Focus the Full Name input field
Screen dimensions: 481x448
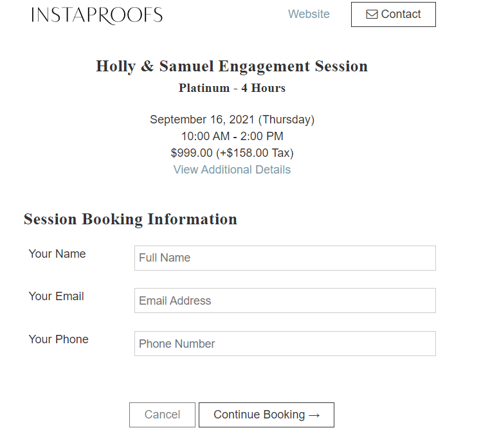[285, 258]
